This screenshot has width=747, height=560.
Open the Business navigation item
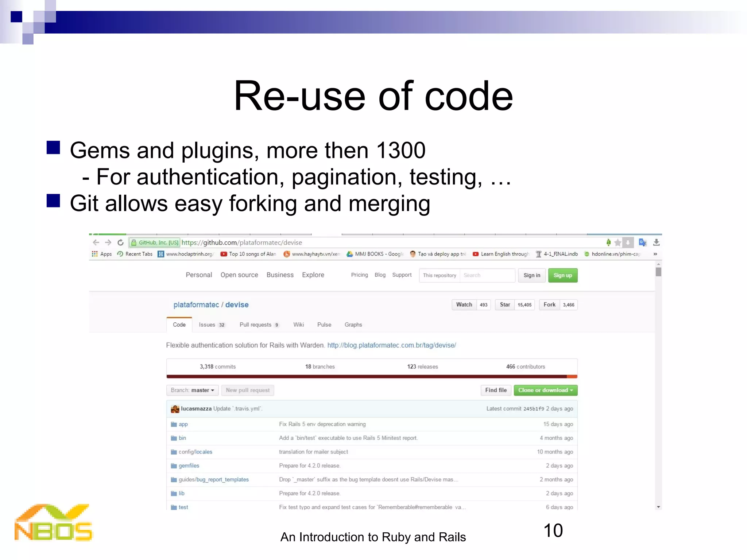(280, 275)
